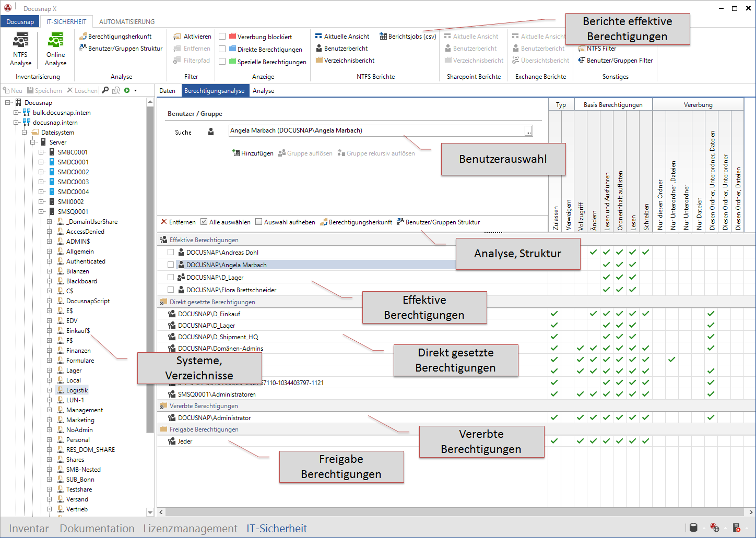
Task: Open Berechtigungsherkunft in the ribbon
Action: pos(115,37)
